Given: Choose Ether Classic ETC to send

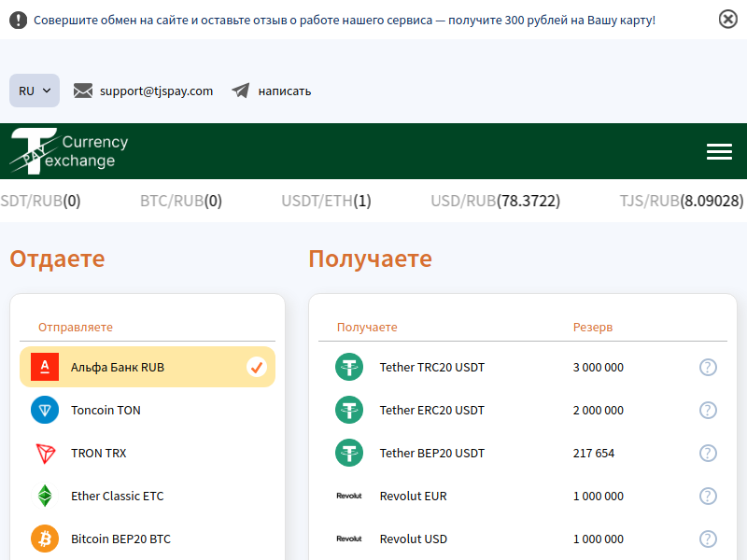Looking at the screenshot, I should click(148, 496).
